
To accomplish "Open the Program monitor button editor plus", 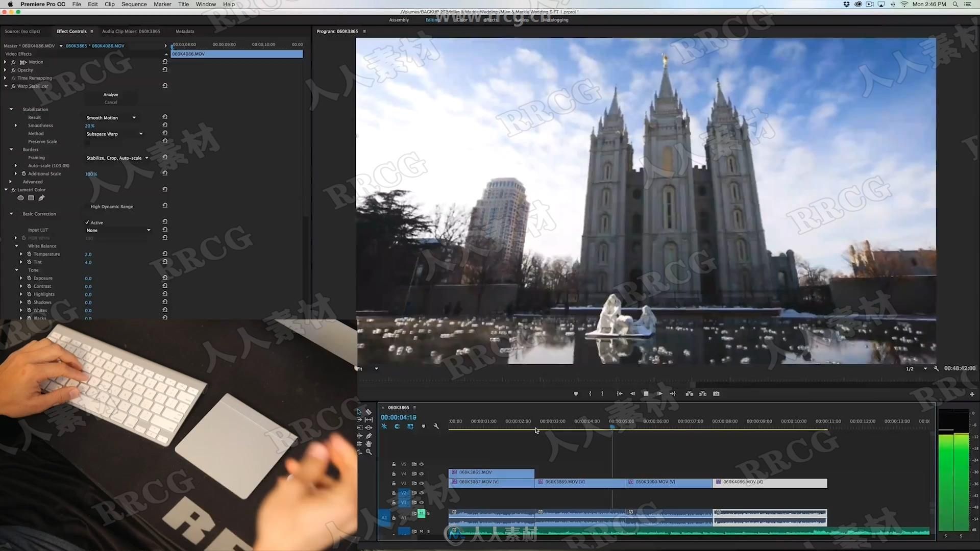I will 972,394.
